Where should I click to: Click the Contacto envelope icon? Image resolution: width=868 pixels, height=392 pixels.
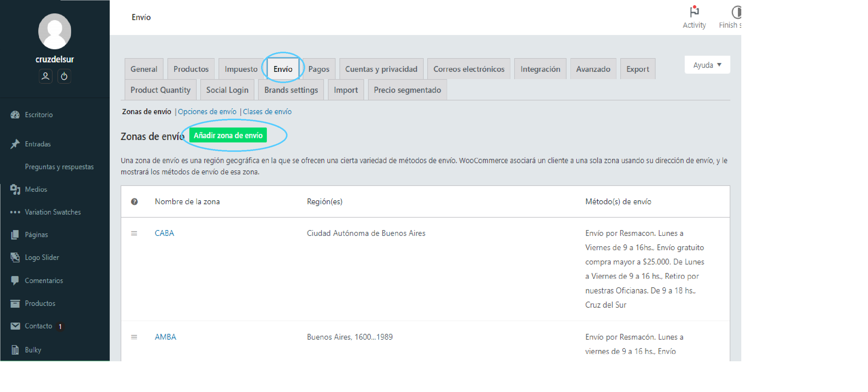pos(15,326)
